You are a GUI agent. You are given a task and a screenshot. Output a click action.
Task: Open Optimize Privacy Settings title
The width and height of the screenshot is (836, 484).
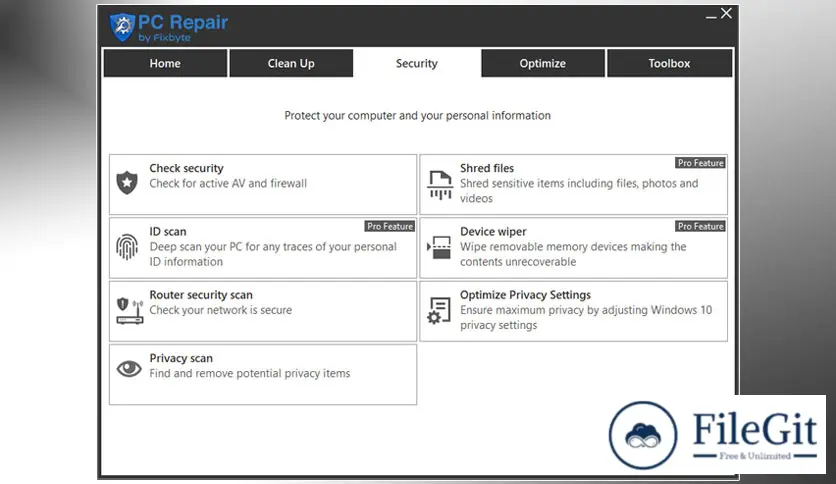coord(525,295)
